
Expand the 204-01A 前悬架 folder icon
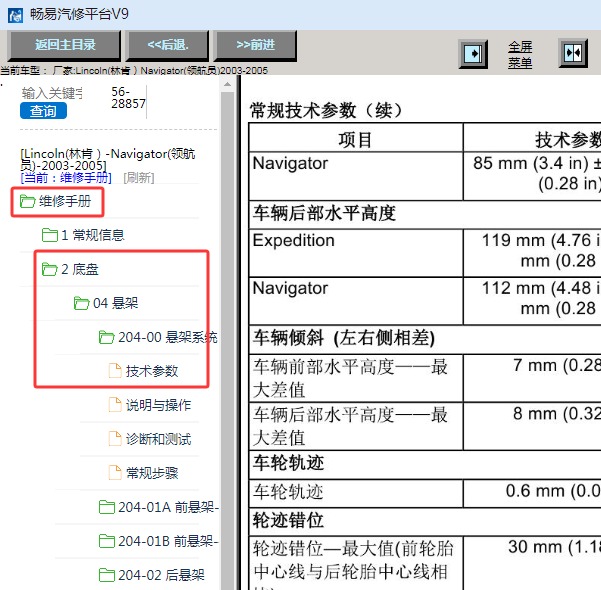[107, 507]
